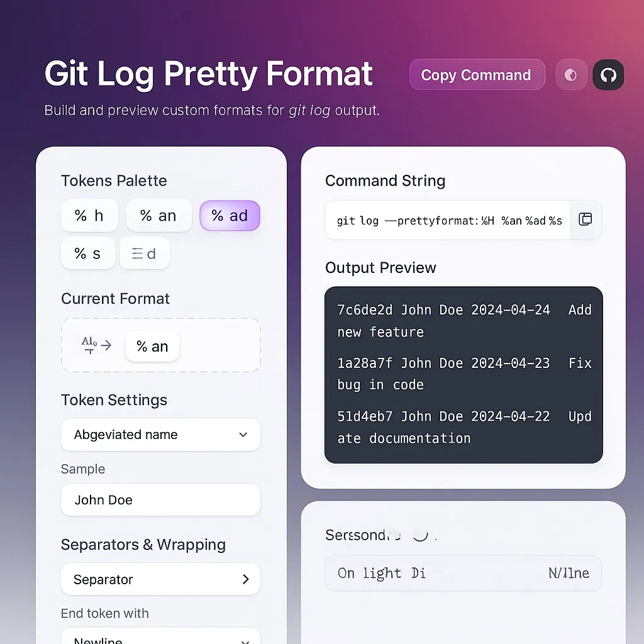
Task: Click the chevron arrow in Abbreviated name box
Action: pyautogui.click(x=243, y=435)
